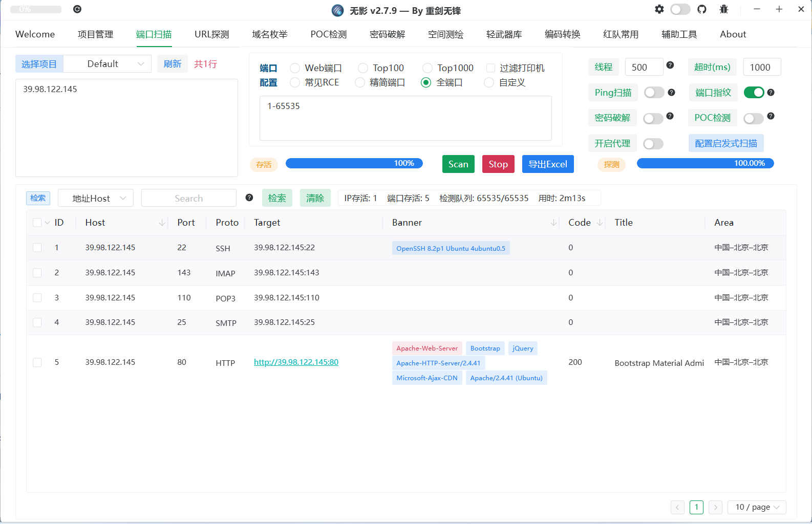Select the 自定义 radio option
Viewport: 812px width, 524px height.
click(x=489, y=82)
